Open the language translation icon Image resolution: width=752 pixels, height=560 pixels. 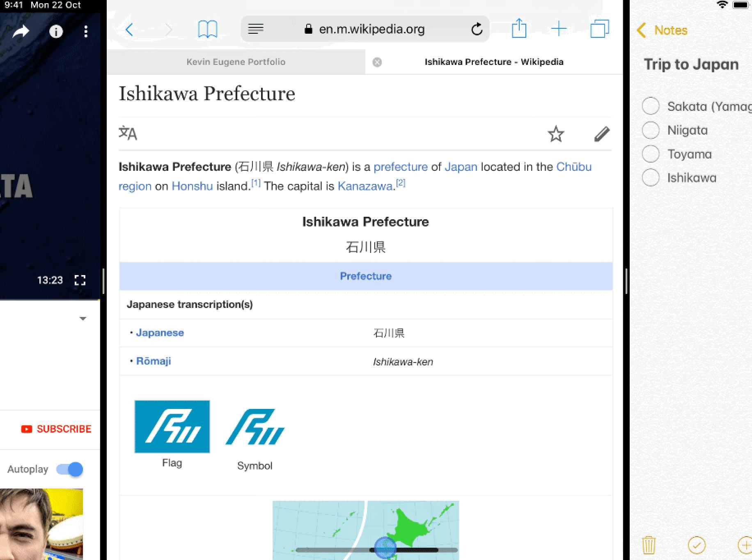tap(128, 133)
